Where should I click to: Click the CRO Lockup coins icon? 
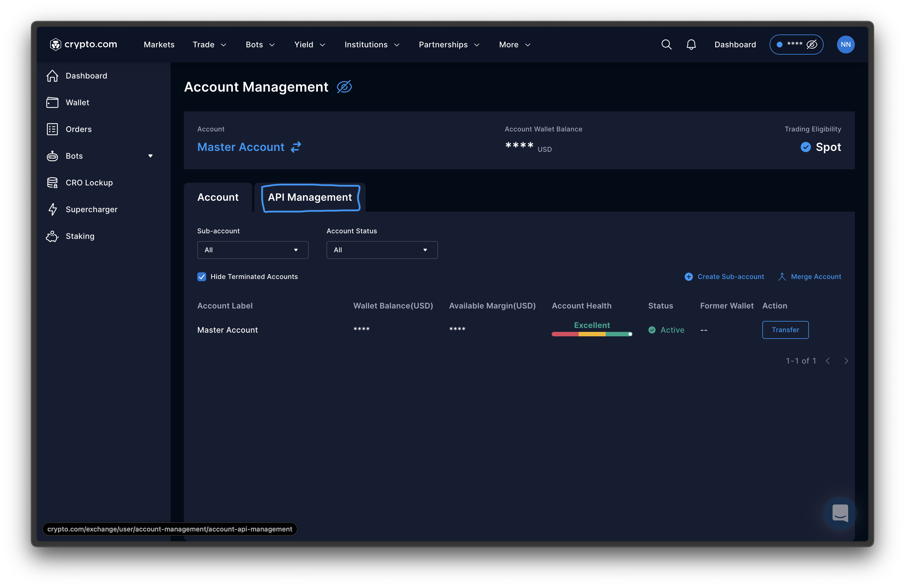pos(52,183)
